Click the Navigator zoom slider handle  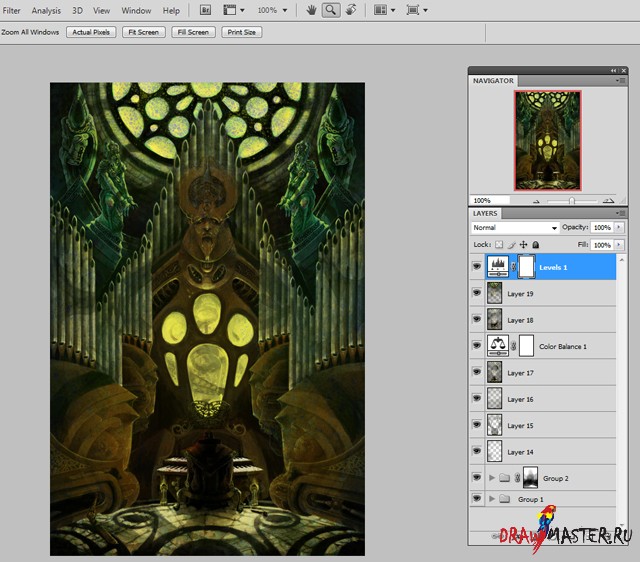[x=572, y=200]
